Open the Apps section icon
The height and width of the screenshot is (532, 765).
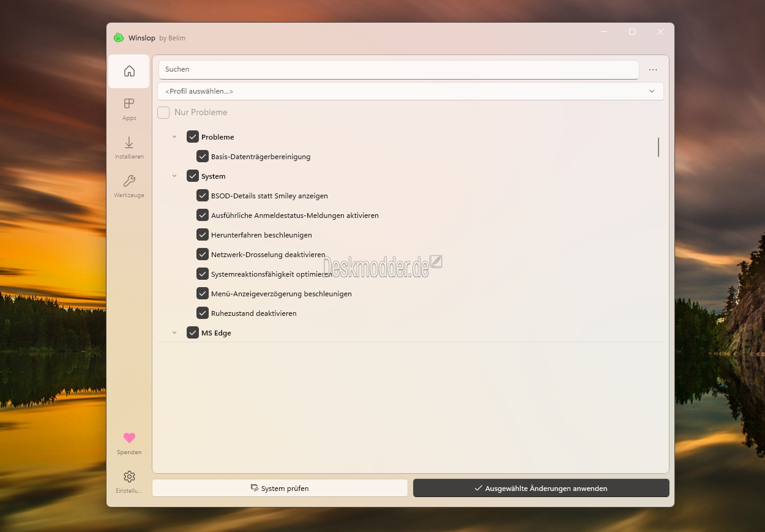click(129, 104)
